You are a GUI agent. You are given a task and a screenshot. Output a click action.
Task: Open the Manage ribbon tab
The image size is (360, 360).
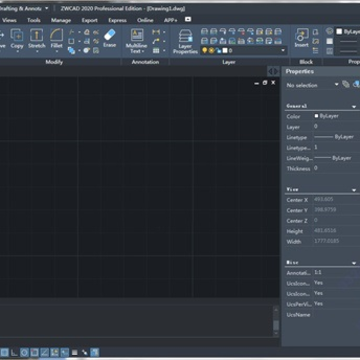(61, 20)
